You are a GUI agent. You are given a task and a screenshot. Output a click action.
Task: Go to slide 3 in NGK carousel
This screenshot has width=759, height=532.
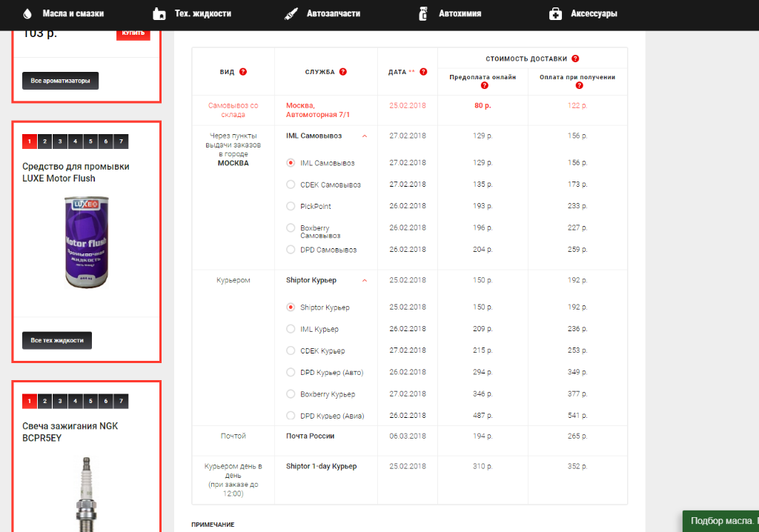(x=60, y=401)
